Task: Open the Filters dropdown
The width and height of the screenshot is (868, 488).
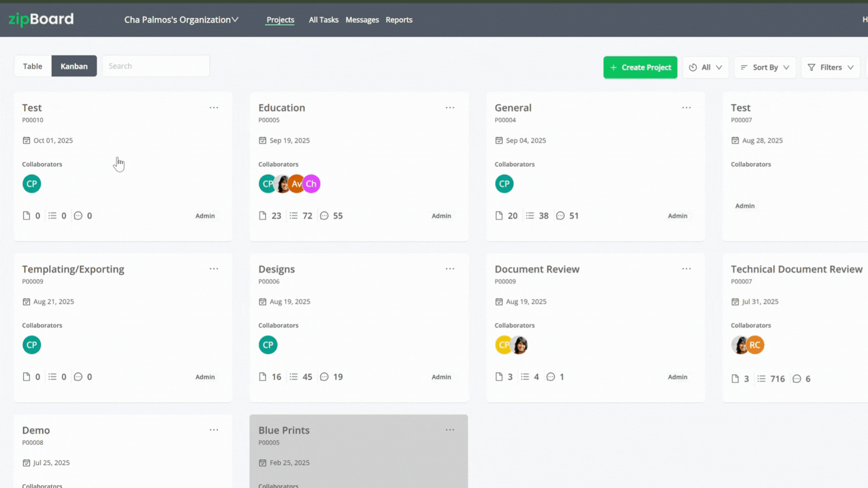Action: coord(830,67)
